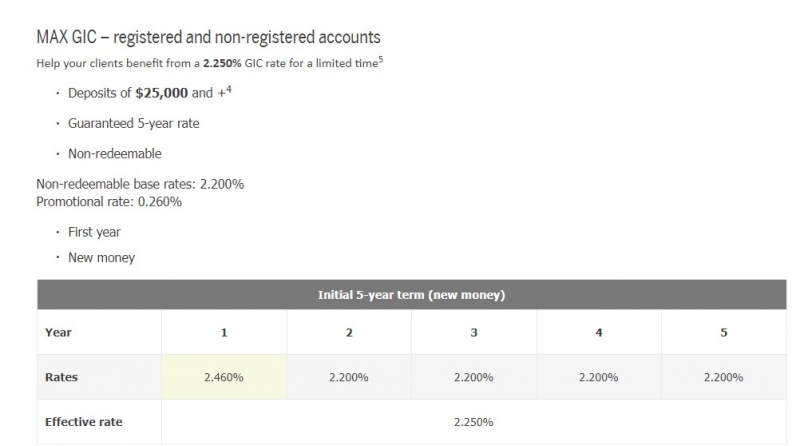Select the bold 2.250% GIC rate text
Image resolution: width=800 pixels, height=446 pixels.
222,63
